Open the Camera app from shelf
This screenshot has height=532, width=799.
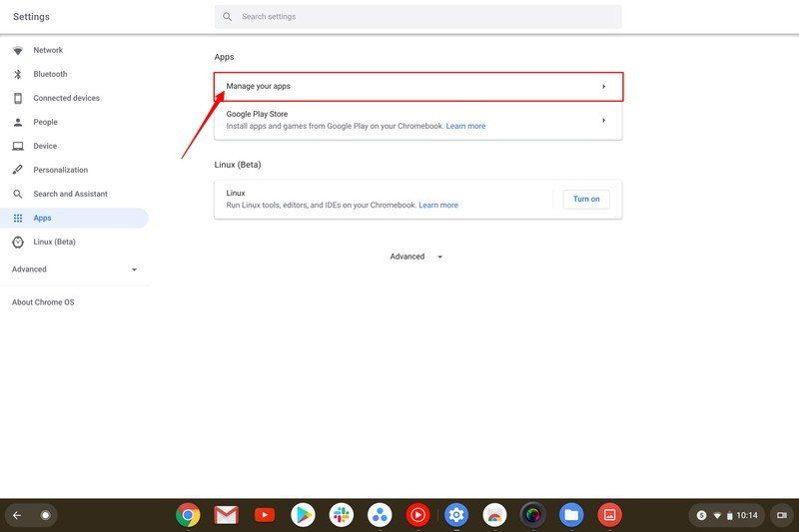tap(533, 515)
